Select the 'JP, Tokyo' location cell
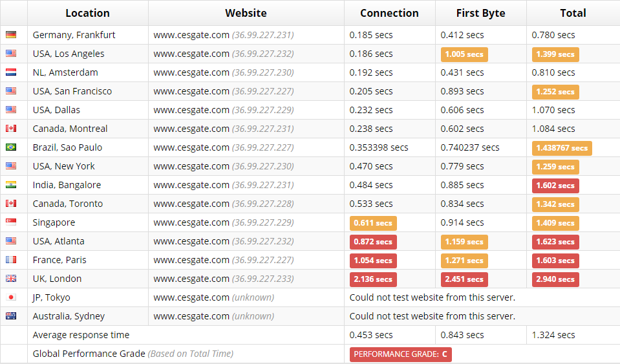 point(88,297)
